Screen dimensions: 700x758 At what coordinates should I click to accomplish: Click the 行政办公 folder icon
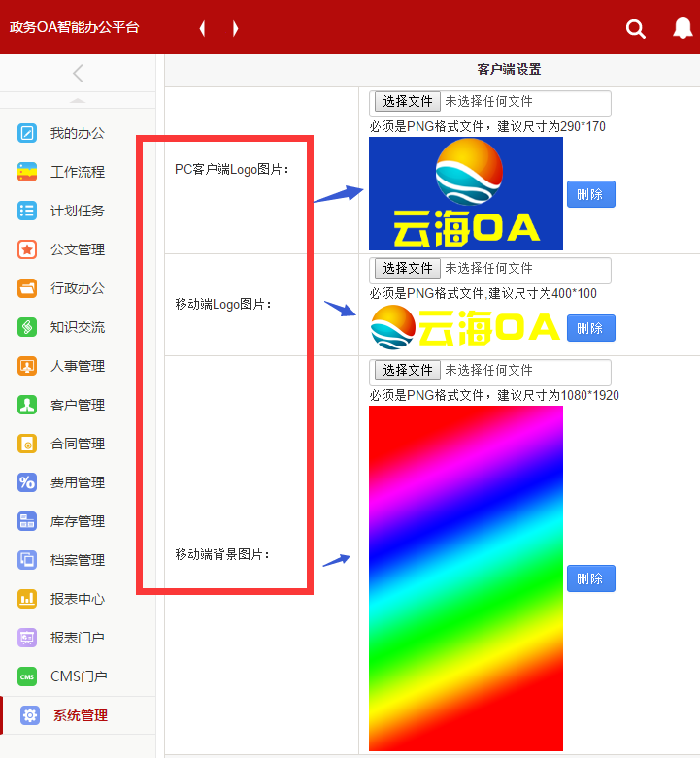point(27,288)
